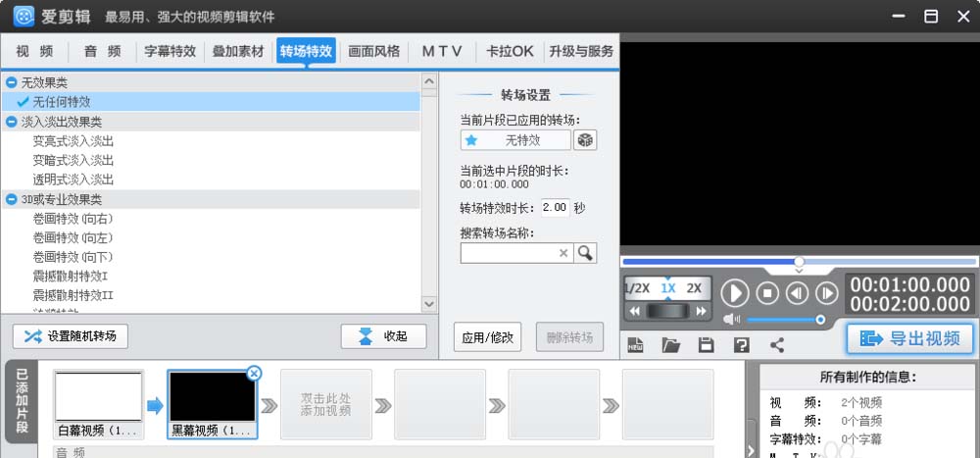The height and width of the screenshot is (458, 980).
Task: Click the applied transition 无特效 field
Action: [515, 140]
